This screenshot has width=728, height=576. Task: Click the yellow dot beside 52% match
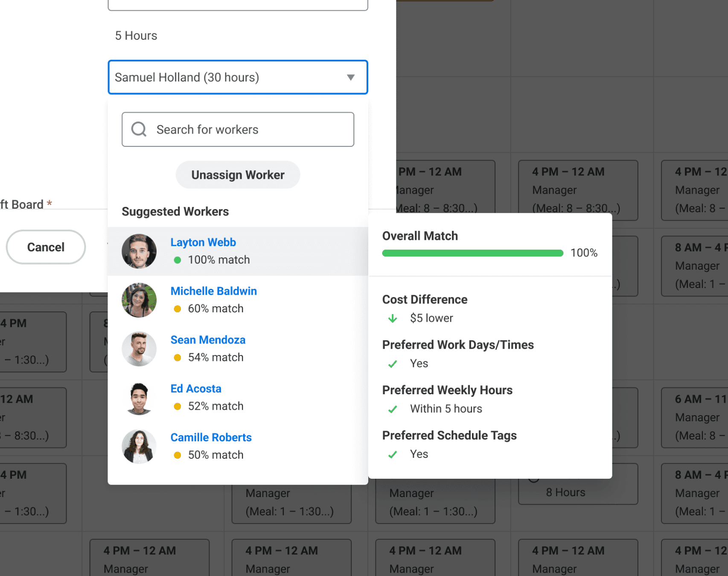pos(178,406)
